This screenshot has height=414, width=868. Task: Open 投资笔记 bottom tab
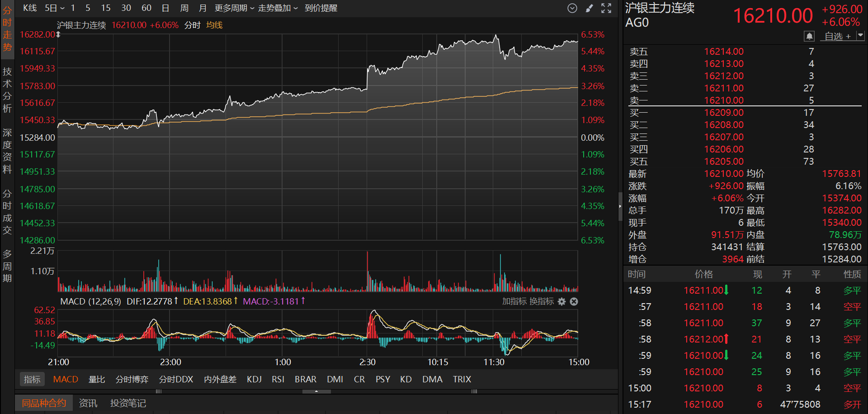(x=128, y=403)
